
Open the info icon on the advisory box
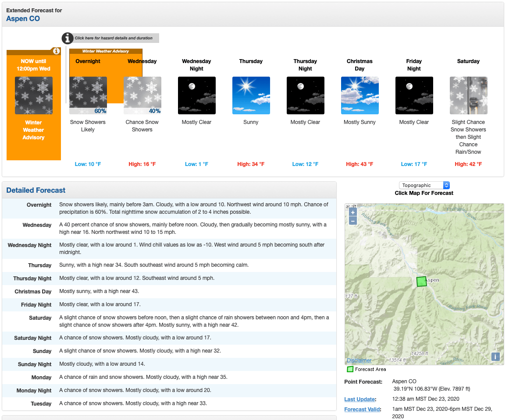tap(57, 51)
